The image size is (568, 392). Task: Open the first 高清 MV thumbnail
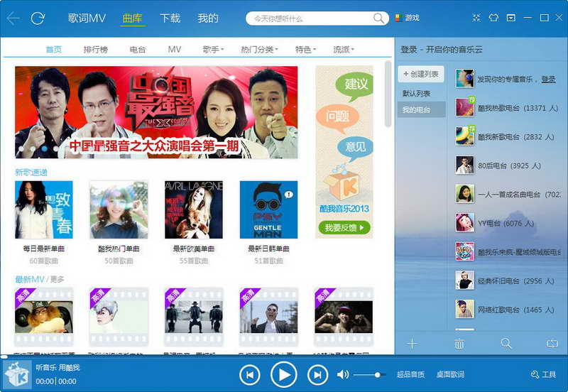point(44,317)
